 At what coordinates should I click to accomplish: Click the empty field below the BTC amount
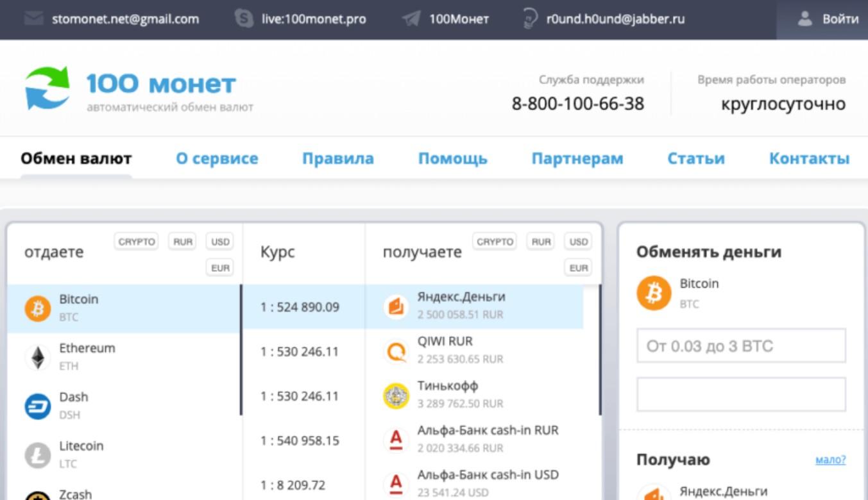pyautogui.click(x=742, y=394)
